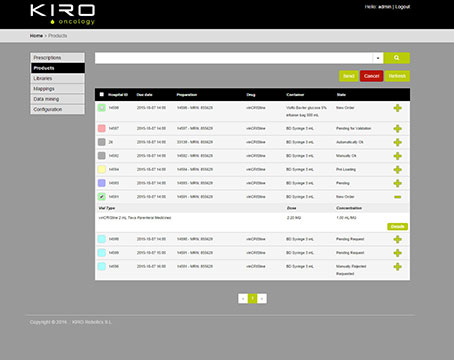Go to previous page with « arrow
Screen dimensions: 454x360
tap(243, 298)
